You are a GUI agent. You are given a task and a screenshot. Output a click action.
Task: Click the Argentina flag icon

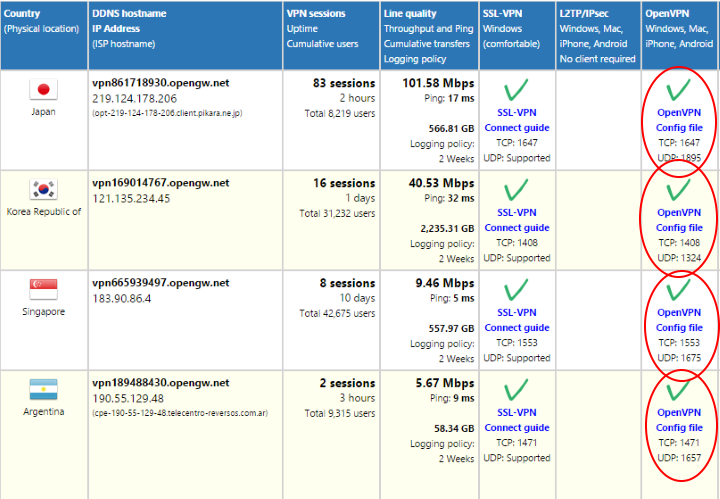(43, 390)
